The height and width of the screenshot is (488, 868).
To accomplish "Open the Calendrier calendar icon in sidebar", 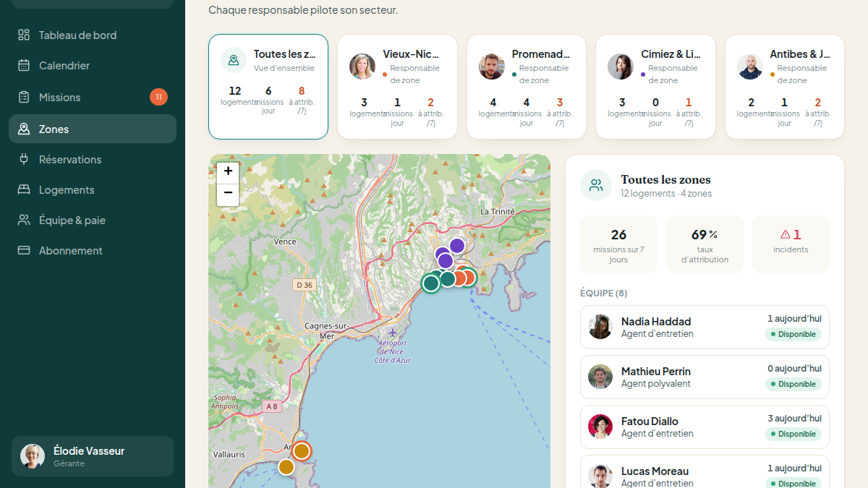I will coord(24,66).
